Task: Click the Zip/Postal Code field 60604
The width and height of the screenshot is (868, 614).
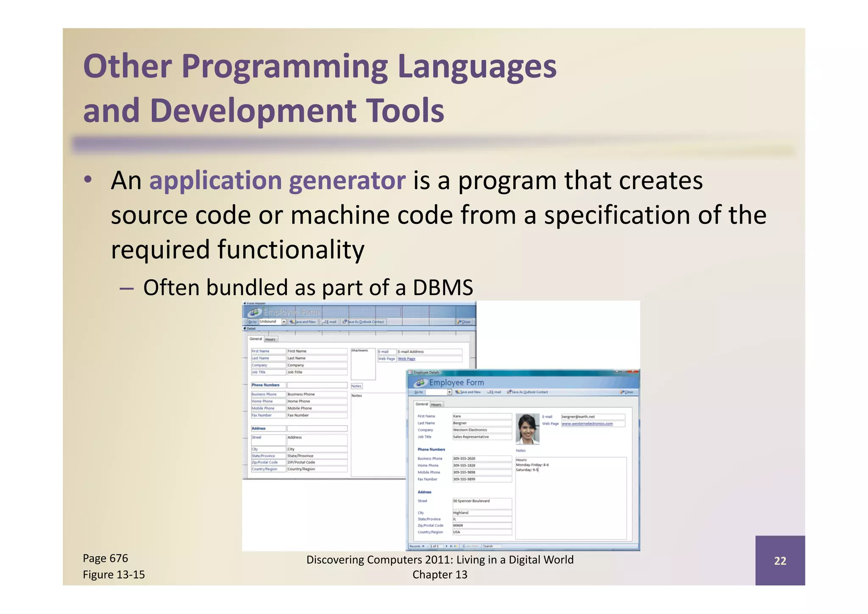Action: pos(482,525)
